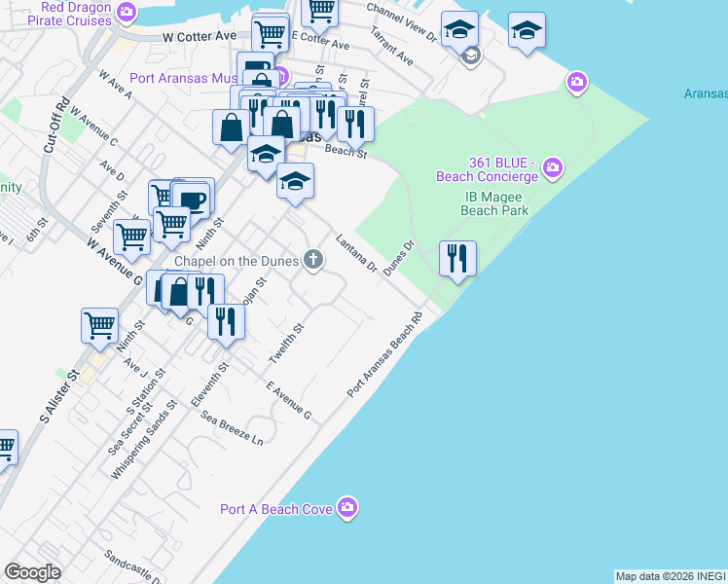Image resolution: width=728 pixels, height=584 pixels.
Task: Select the 361 BLUE - Beach Concierge label
Action: tap(487, 169)
